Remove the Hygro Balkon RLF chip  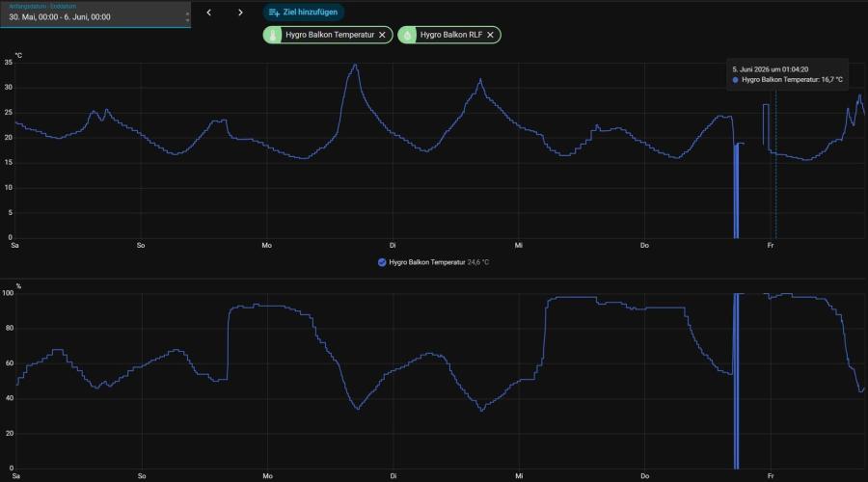[x=490, y=35]
